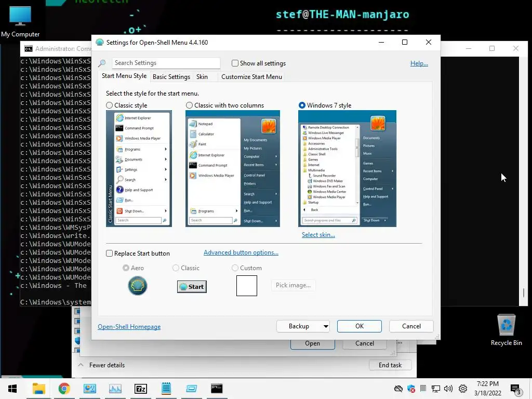This screenshot has width=532, height=399.
Task: Click the Windows 7 style menu preview
Action: 347,169
